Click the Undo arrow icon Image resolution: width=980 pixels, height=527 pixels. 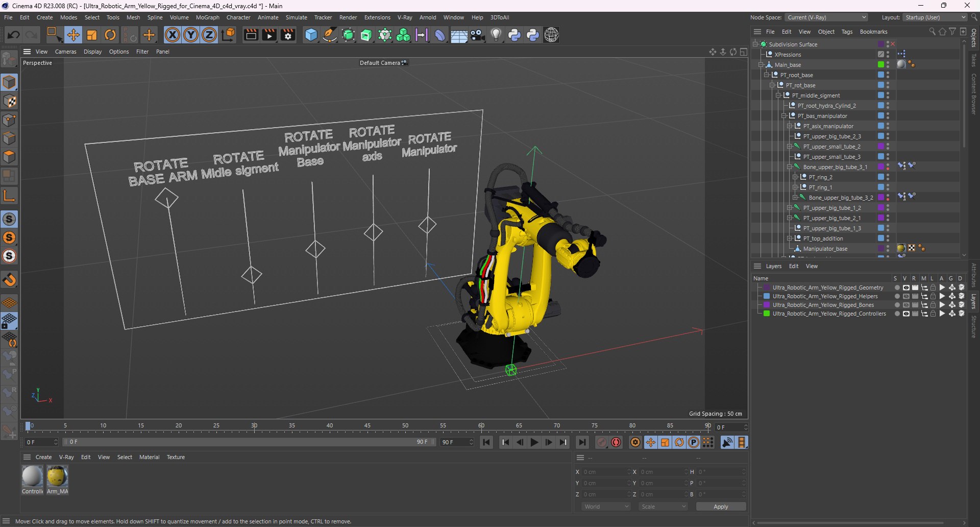tap(14, 35)
